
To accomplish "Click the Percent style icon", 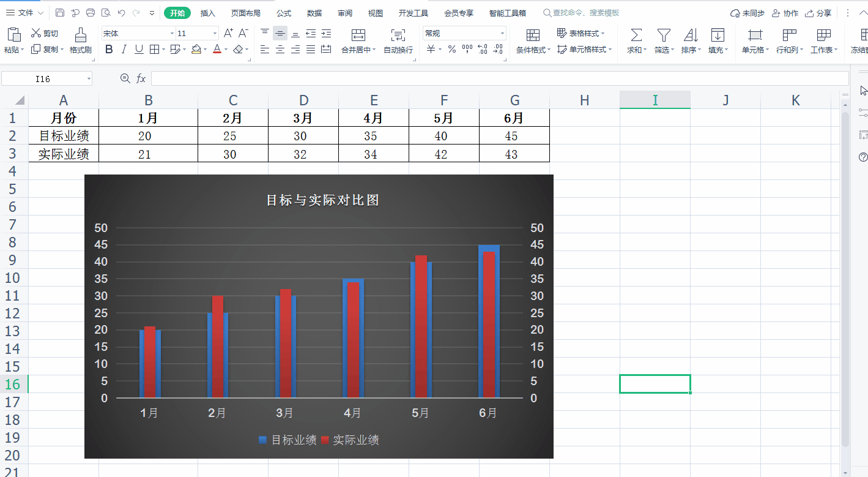I will [x=451, y=50].
